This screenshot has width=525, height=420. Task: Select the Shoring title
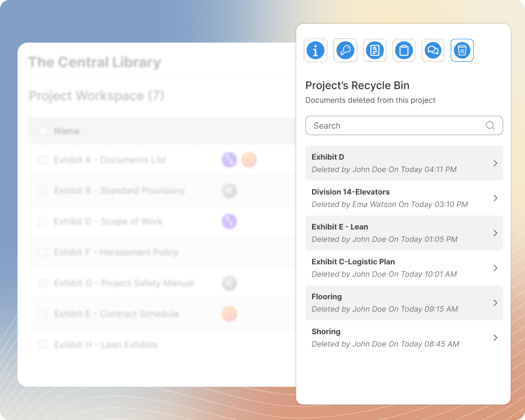(325, 331)
